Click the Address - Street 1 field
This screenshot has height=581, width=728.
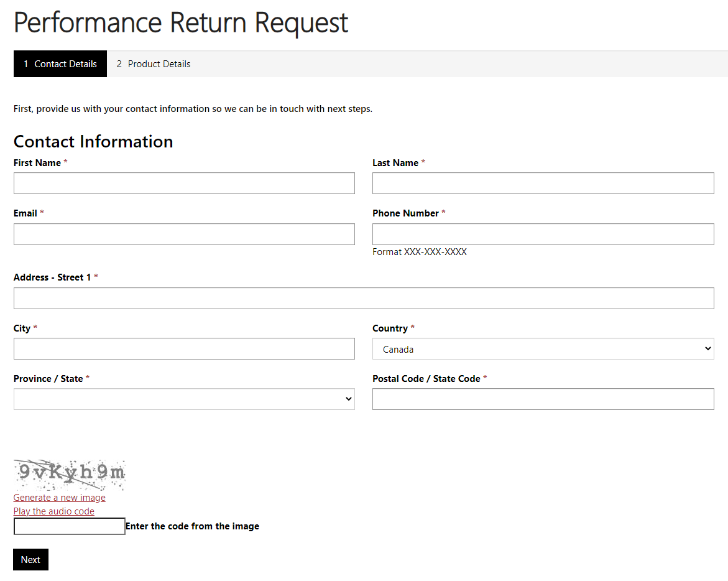coord(364,298)
